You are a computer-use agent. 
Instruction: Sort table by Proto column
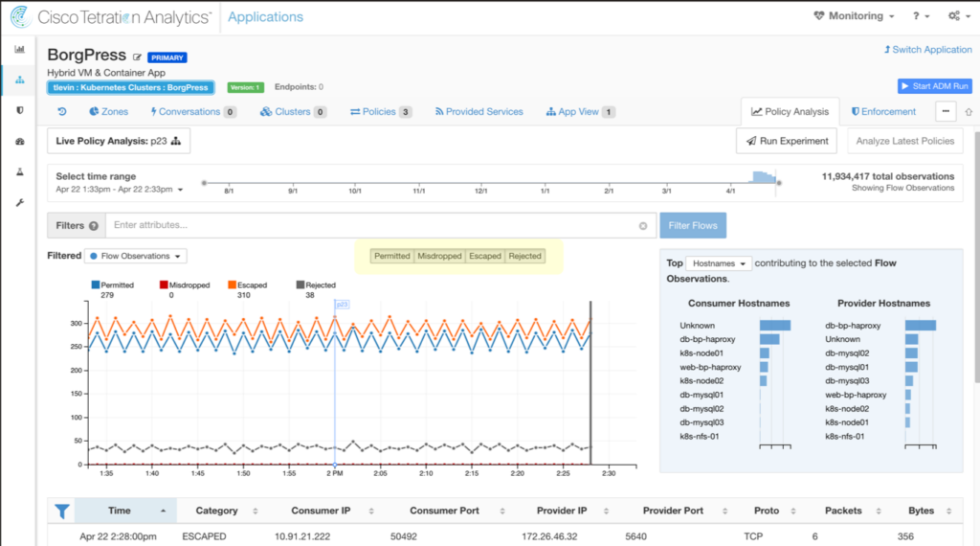pyautogui.click(x=773, y=511)
